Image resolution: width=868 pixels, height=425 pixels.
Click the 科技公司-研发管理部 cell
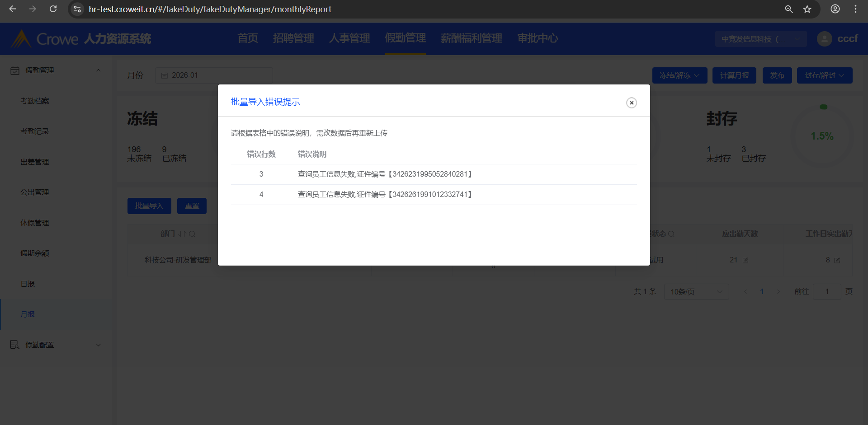[x=178, y=260]
